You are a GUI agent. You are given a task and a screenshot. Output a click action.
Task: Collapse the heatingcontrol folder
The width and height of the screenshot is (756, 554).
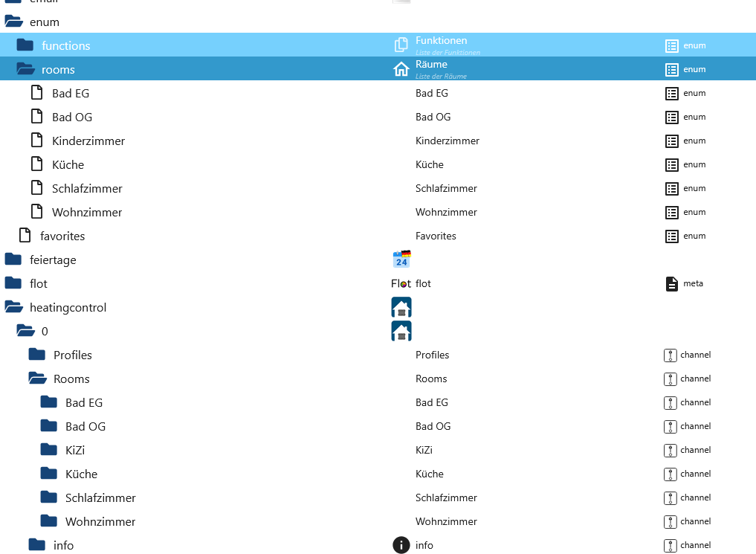tap(13, 307)
